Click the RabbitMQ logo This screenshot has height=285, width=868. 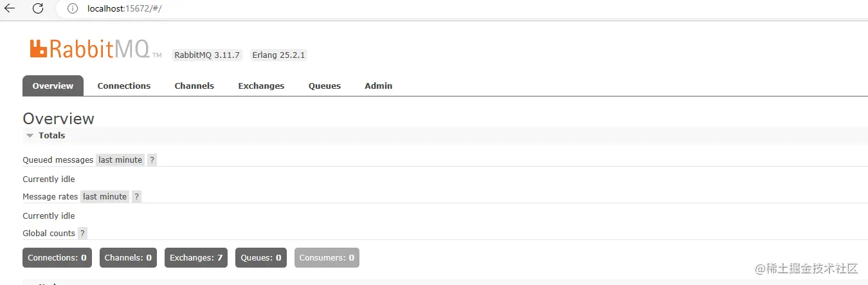click(x=90, y=50)
